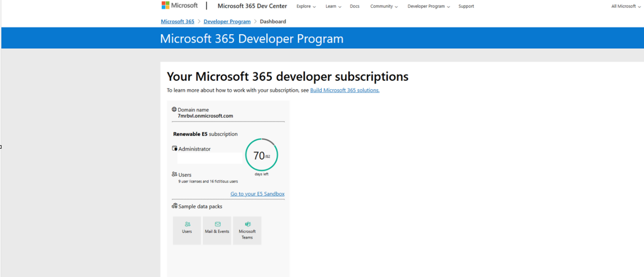
Task: Expand the Explore menu
Action: pos(306,6)
